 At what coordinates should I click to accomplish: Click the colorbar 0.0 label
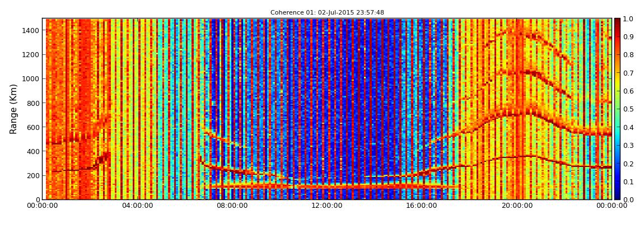628,199
